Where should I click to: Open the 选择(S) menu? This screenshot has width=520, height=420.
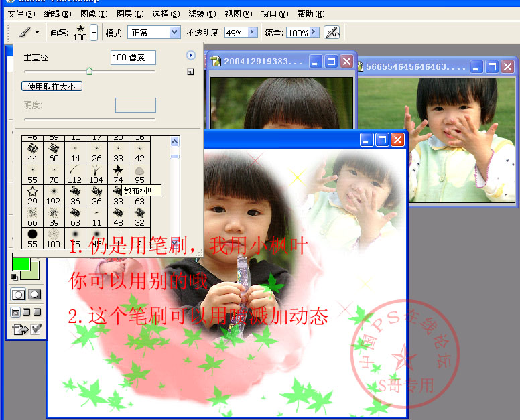(166, 14)
